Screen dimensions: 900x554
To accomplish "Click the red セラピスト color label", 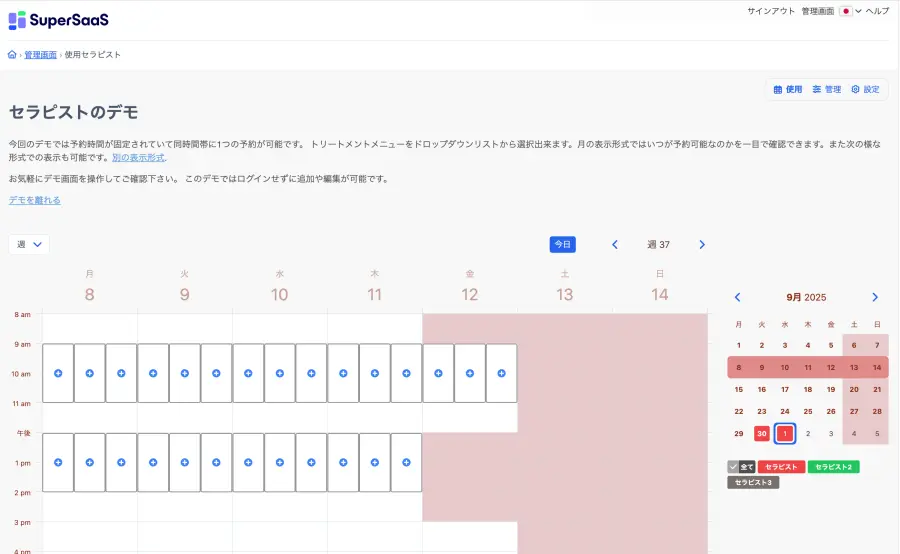I will [x=781, y=467].
